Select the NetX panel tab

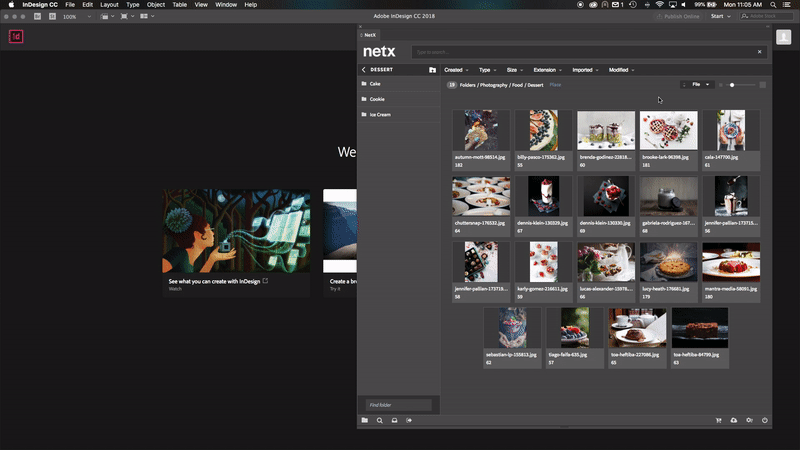(368, 35)
